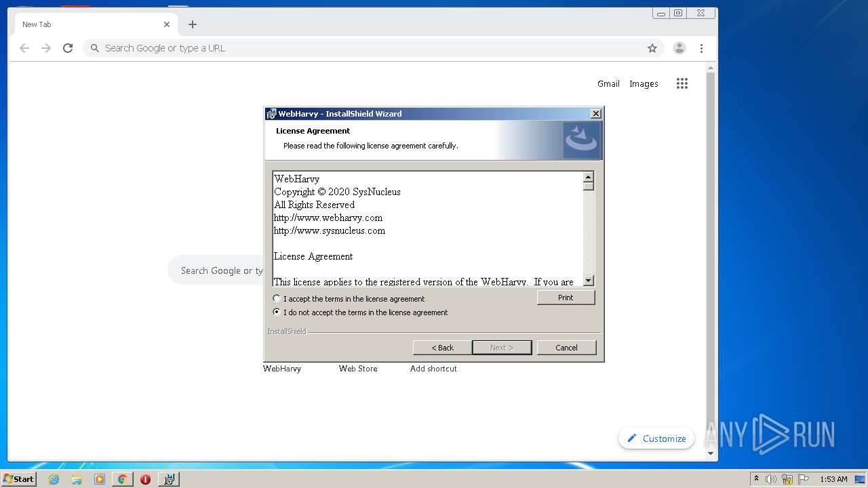Click the Print button in the wizard
The width and height of the screenshot is (868, 488).
tap(566, 298)
